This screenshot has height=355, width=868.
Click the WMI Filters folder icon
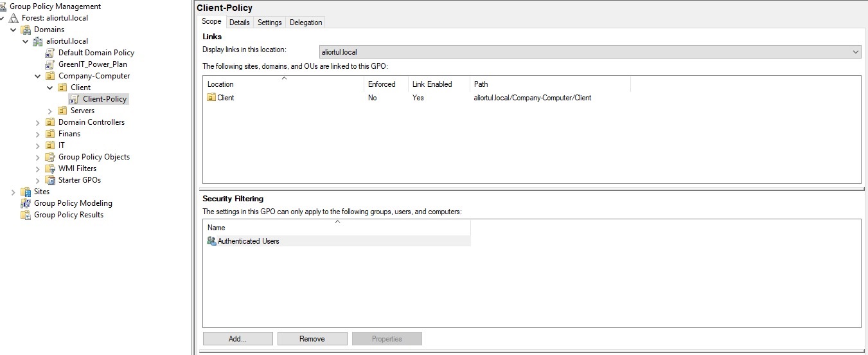50,168
